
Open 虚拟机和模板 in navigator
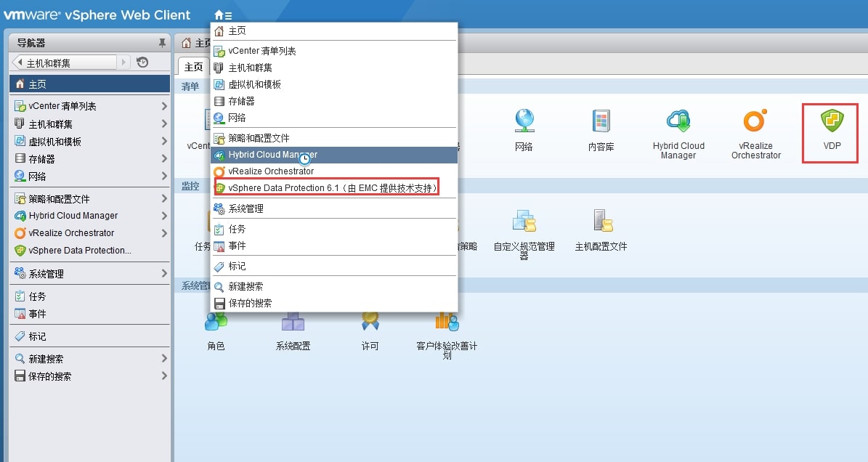(89, 141)
